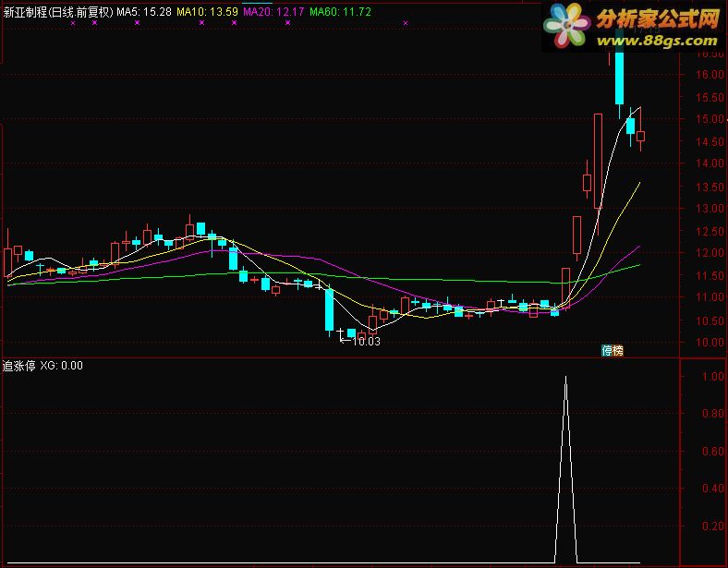The image size is (728, 568).
Task: Click the colorful flower logo icon
Action: 566,25
